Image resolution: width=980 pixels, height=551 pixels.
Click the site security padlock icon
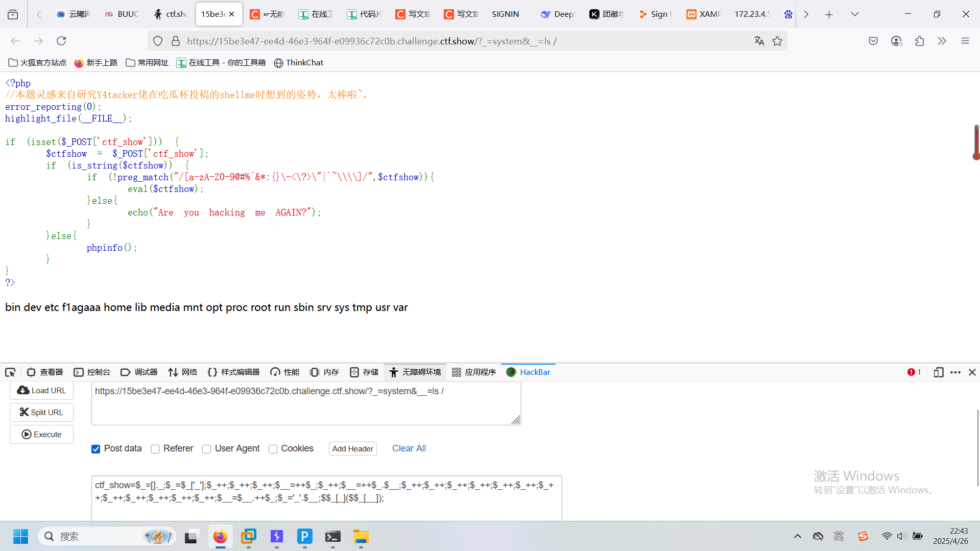pos(176,41)
